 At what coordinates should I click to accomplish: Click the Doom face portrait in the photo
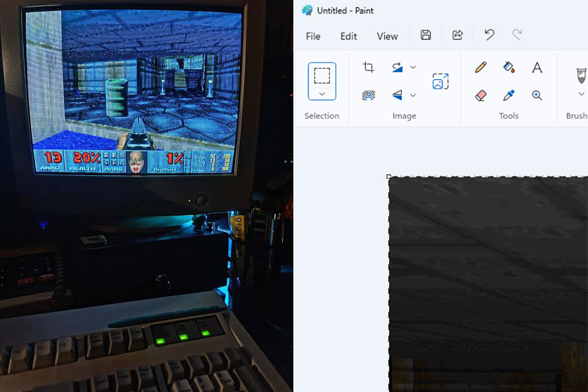pyautogui.click(x=137, y=162)
